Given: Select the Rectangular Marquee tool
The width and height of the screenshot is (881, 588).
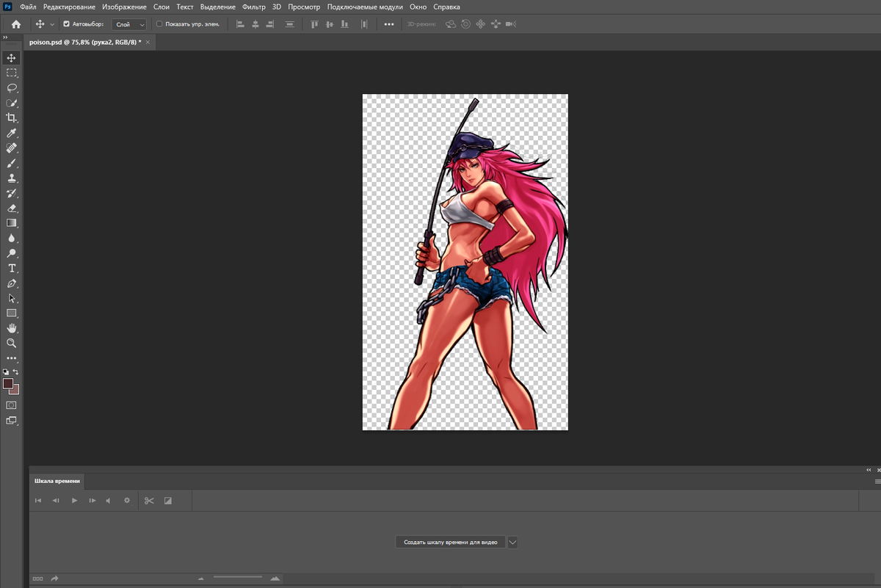Looking at the screenshot, I should pyautogui.click(x=12, y=73).
